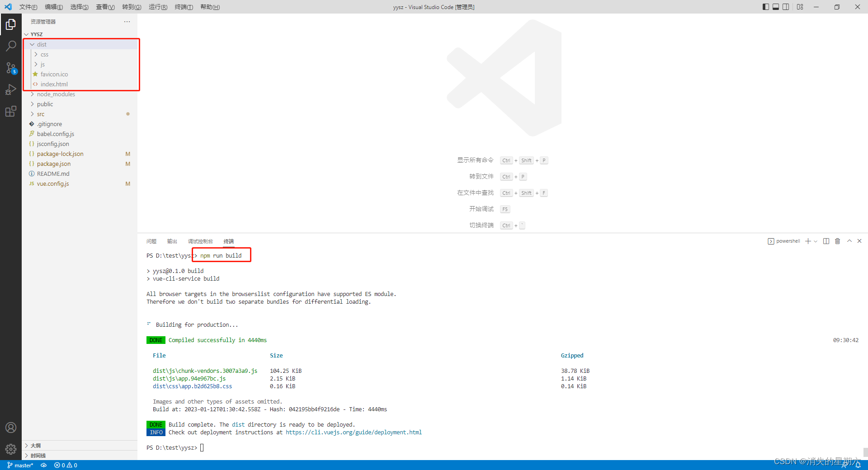868x470 pixels.
Task: Open the .gitignore file
Action: [80, 124]
